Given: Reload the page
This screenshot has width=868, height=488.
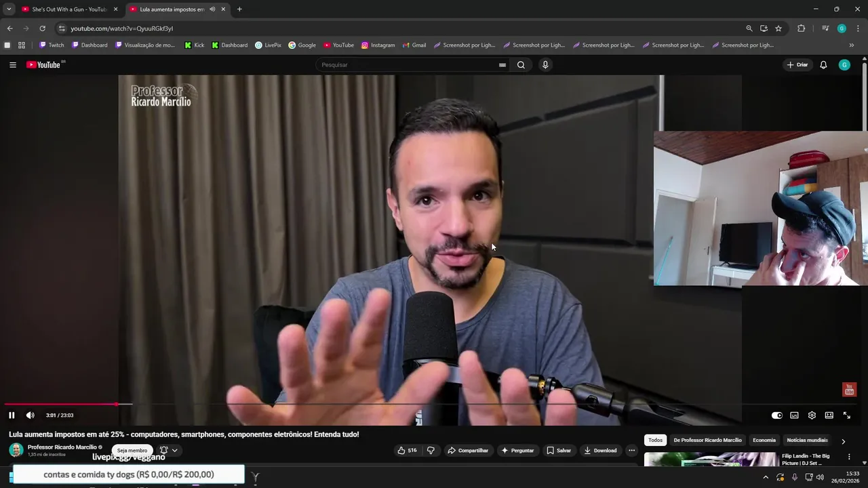Looking at the screenshot, I should [x=42, y=28].
